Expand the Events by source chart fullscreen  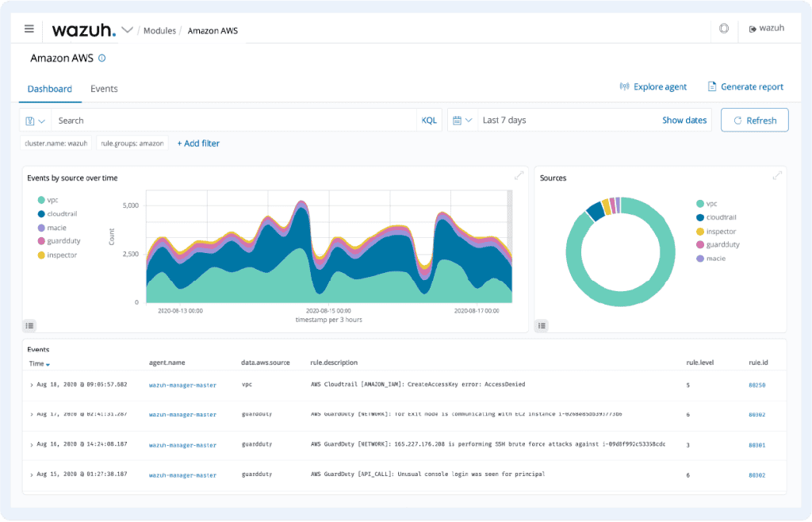(x=519, y=176)
